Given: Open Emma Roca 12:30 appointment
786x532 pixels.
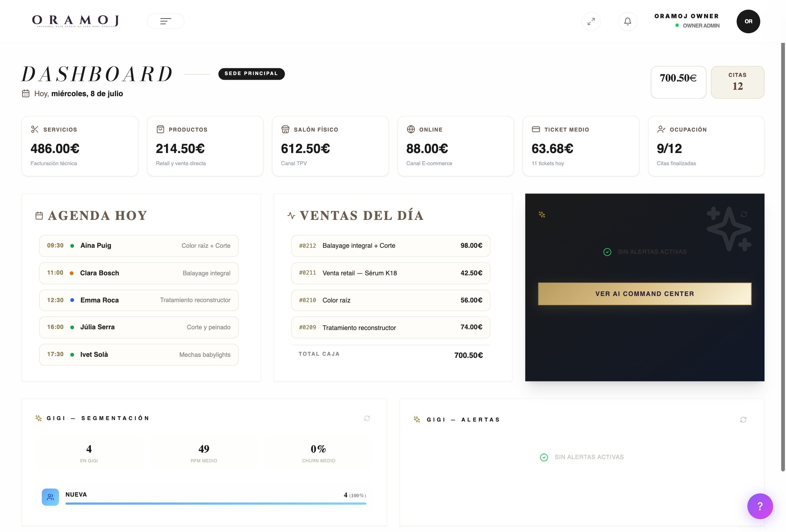Looking at the screenshot, I should click(139, 300).
